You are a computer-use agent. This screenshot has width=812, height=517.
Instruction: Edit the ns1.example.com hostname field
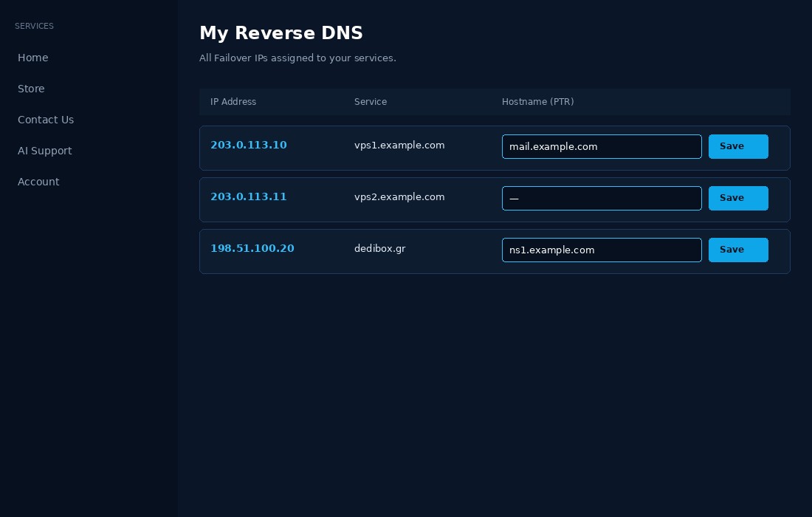tap(602, 250)
